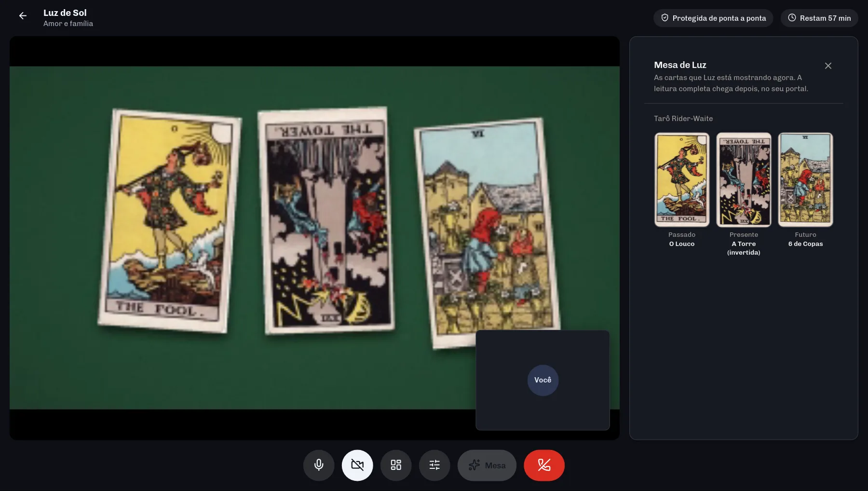Click the Luz de Sol reader name

click(65, 13)
